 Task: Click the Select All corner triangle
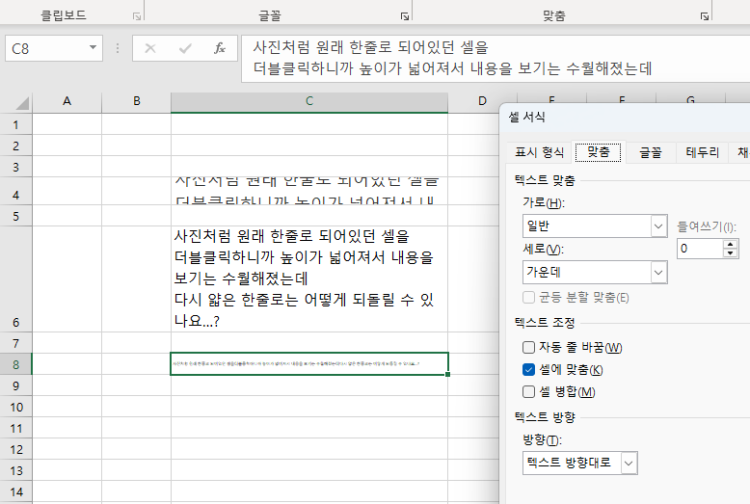point(21,103)
